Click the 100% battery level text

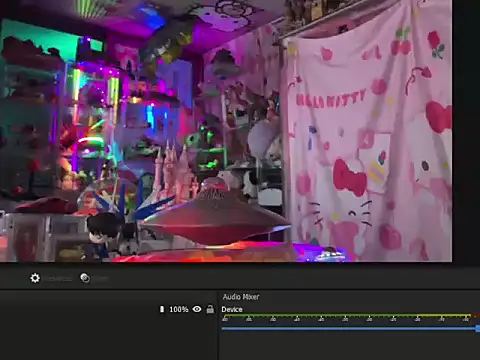click(179, 309)
